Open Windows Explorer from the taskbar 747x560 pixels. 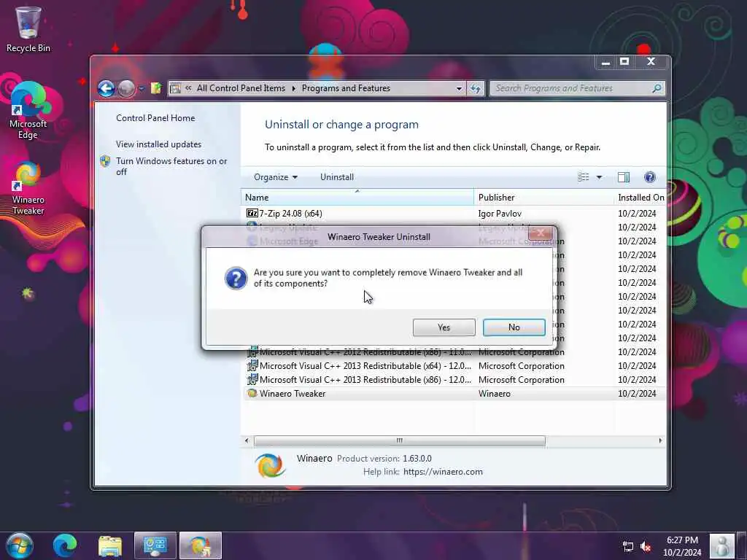[x=110, y=545]
